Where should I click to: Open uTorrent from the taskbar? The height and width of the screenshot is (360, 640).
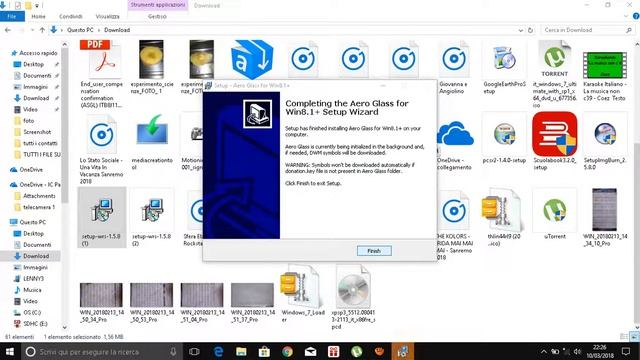click(357, 351)
